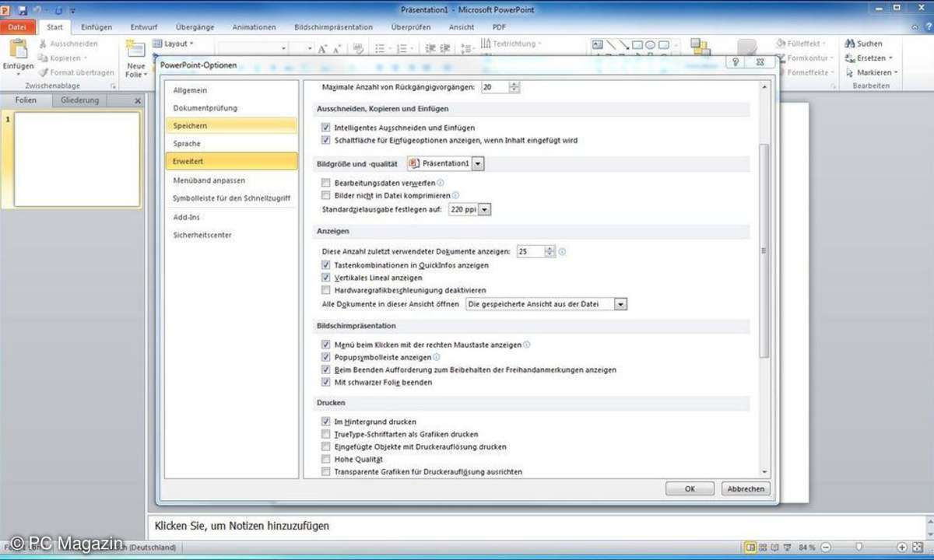Click the Abbrechen button
This screenshot has width=934, height=560.
746,489
